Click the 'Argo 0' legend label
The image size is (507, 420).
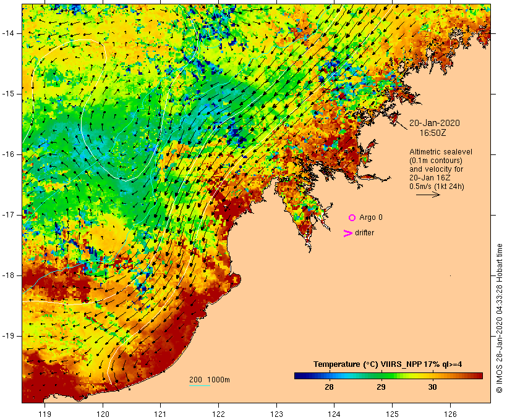click(x=371, y=217)
